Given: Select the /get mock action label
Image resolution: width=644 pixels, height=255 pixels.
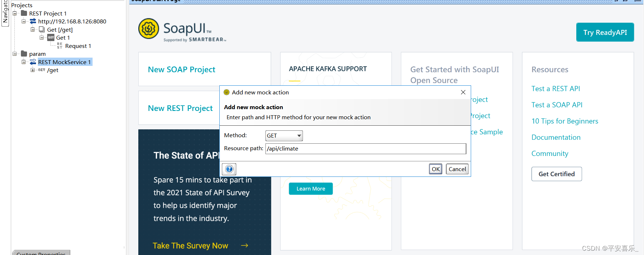Looking at the screenshot, I should coord(53,70).
